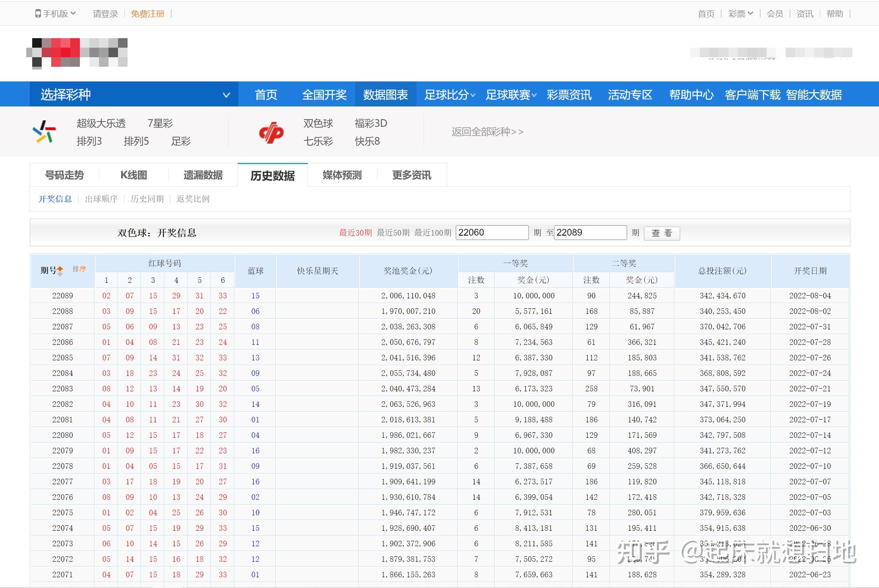This screenshot has width=879, height=588.
Task: Select the 历史数据 tab
Action: point(273,175)
